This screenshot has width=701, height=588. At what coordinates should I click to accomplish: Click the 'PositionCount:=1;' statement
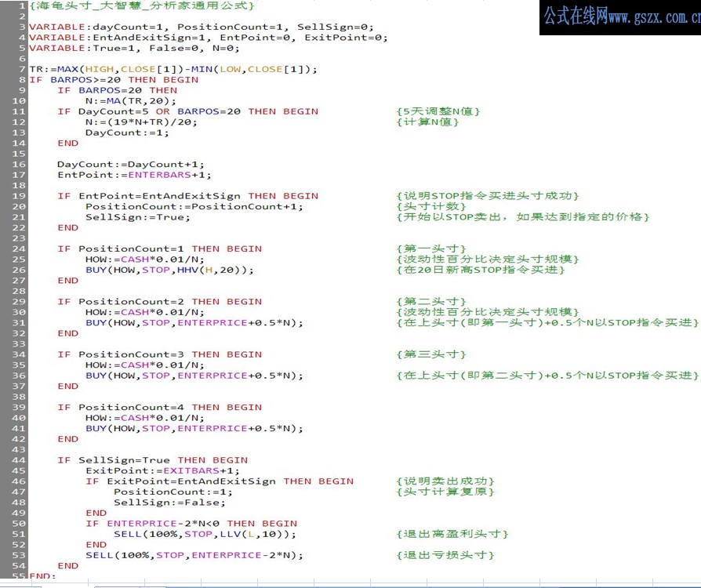tap(173, 492)
